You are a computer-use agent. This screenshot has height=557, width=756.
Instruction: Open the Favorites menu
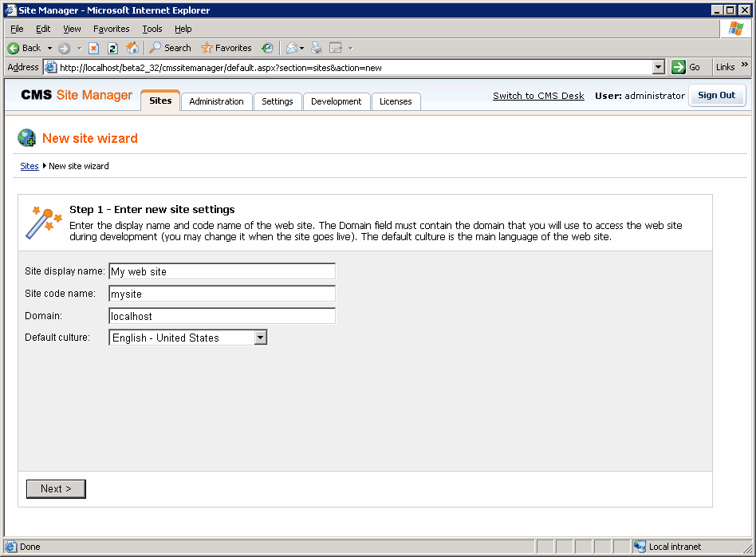coord(112,29)
